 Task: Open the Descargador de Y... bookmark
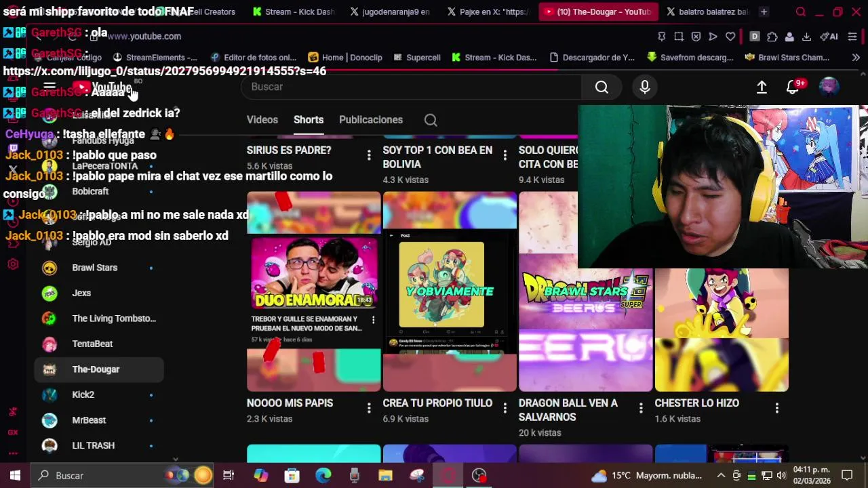[x=592, y=58]
